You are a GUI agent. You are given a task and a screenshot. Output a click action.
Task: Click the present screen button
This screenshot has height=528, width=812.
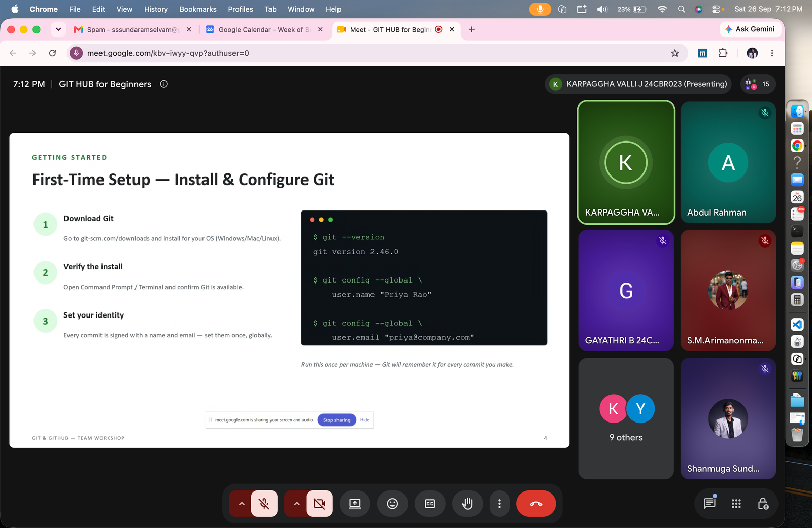[x=355, y=504]
